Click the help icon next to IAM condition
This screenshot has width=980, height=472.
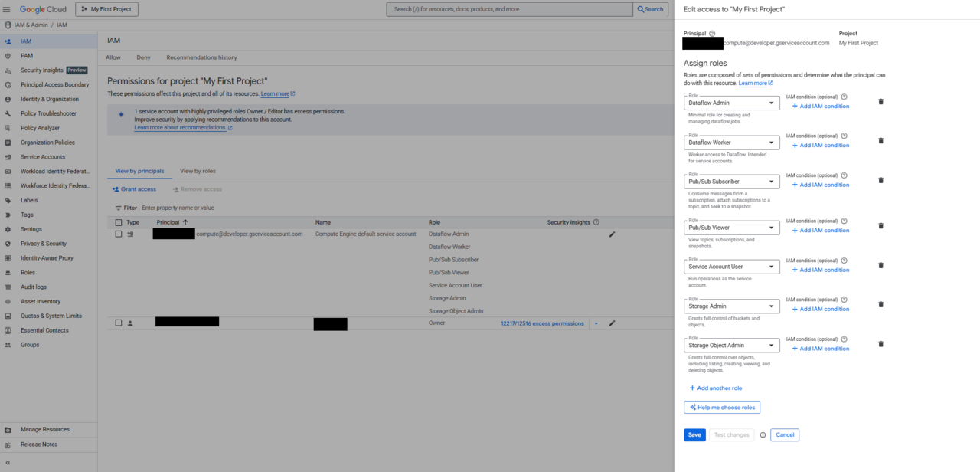844,98
